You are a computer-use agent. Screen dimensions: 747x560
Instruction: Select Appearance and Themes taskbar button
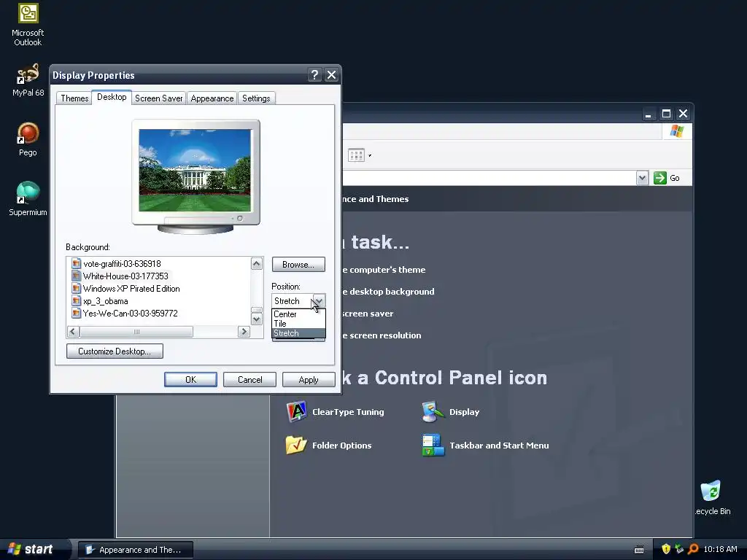[136, 550]
